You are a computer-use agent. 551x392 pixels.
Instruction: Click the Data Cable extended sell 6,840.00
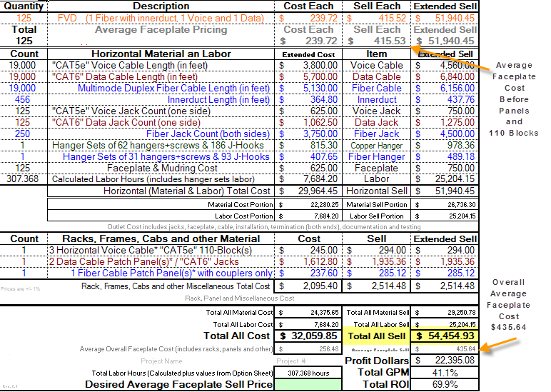click(x=445, y=76)
